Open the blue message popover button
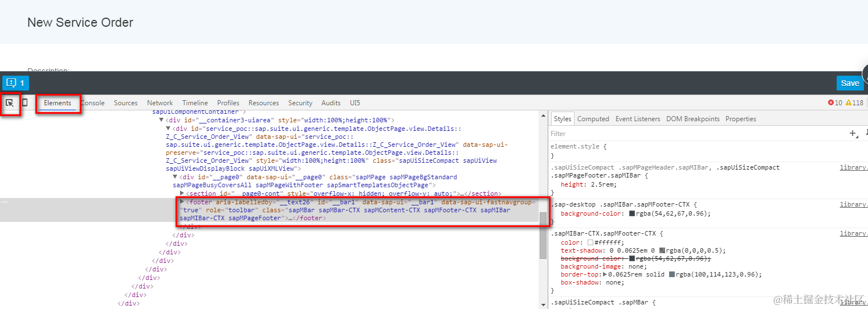Screen dimensions: 868x309 coord(15,83)
